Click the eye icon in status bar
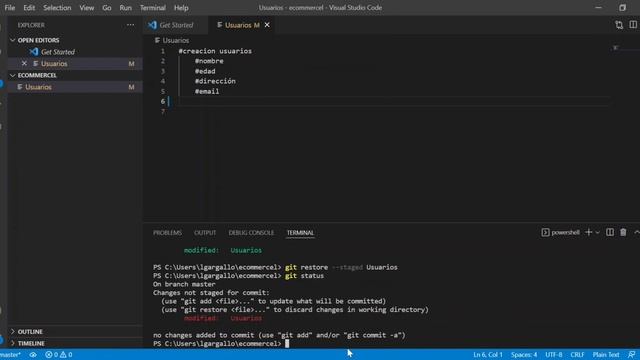640x360 pixels. pos(33,355)
